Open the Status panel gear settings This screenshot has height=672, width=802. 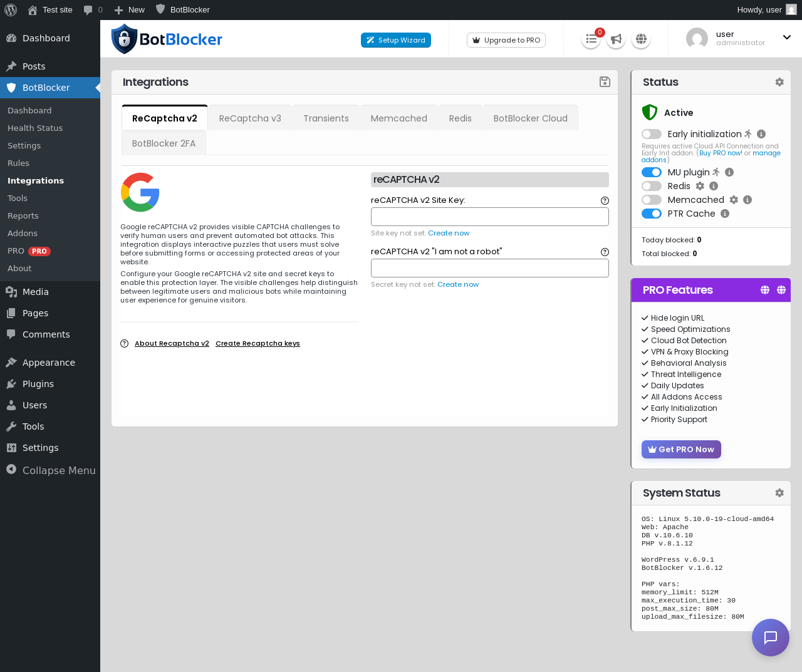tap(779, 82)
